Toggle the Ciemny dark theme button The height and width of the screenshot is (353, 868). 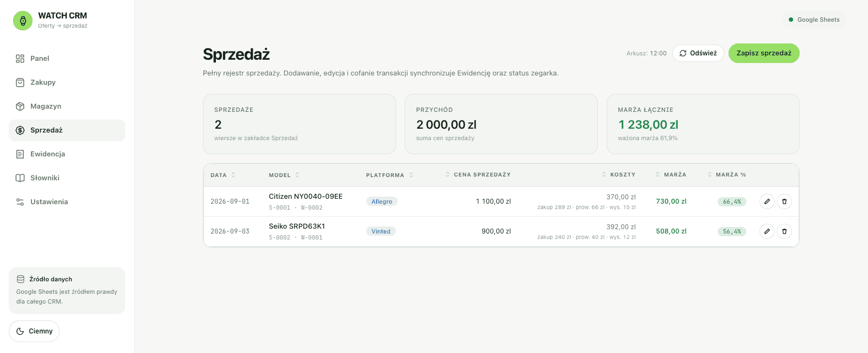34,331
